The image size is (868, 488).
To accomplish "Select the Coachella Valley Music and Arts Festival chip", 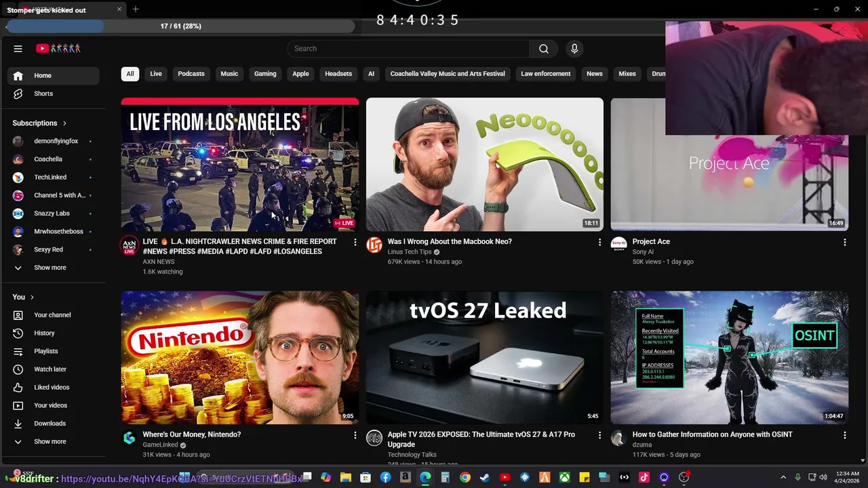I will (x=448, y=74).
